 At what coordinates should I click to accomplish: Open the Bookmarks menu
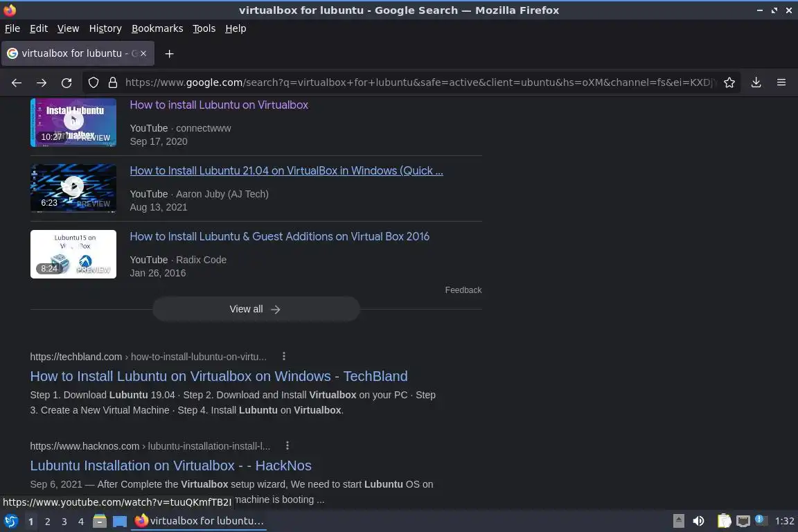[157, 28]
